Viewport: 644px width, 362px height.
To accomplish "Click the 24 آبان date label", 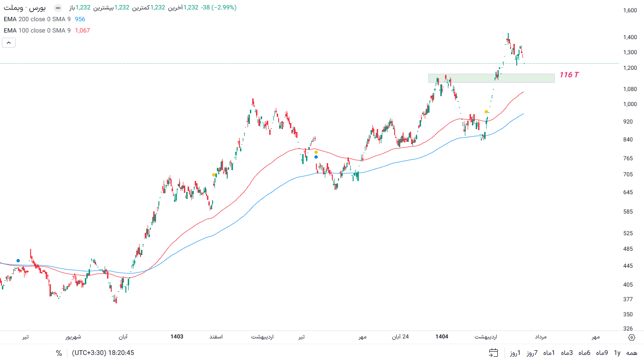I will click(401, 337).
